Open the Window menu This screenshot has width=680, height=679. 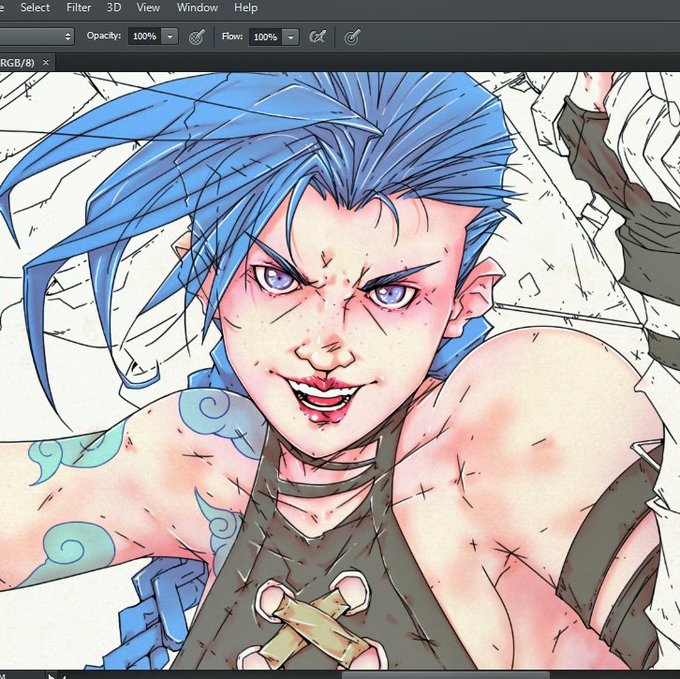[197, 7]
